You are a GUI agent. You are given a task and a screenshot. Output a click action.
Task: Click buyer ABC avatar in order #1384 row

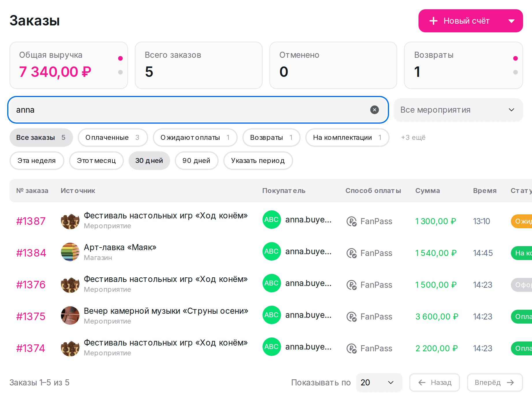pyautogui.click(x=271, y=251)
